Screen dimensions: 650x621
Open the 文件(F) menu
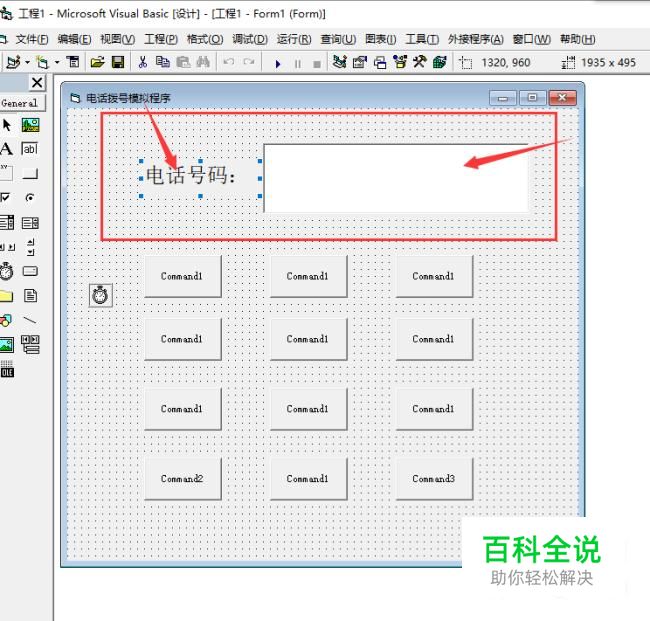pyautogui.click(x=32, y=39)
